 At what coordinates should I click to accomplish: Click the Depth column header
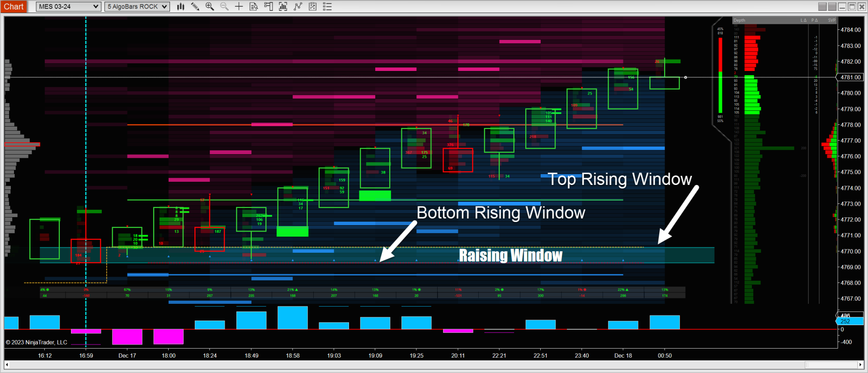tap(739, 20)
